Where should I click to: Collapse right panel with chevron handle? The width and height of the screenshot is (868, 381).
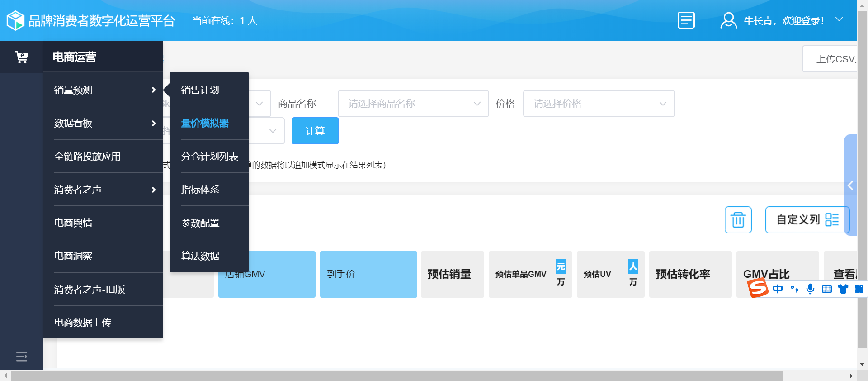(850, 185)
